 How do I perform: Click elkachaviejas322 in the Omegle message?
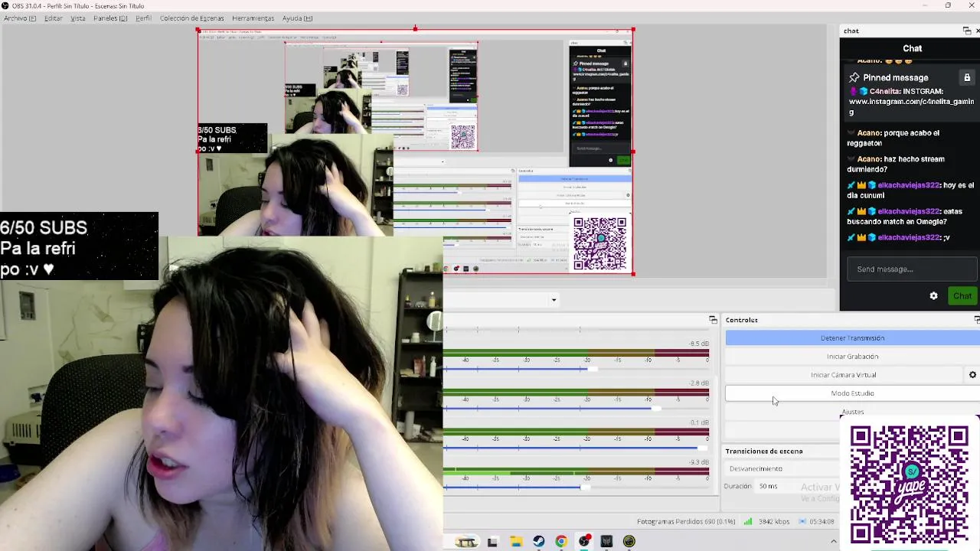908,211
